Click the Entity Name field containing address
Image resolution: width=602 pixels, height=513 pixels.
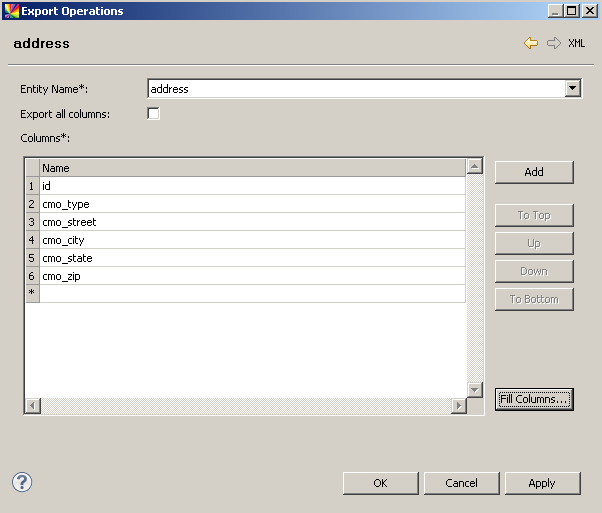355,89
